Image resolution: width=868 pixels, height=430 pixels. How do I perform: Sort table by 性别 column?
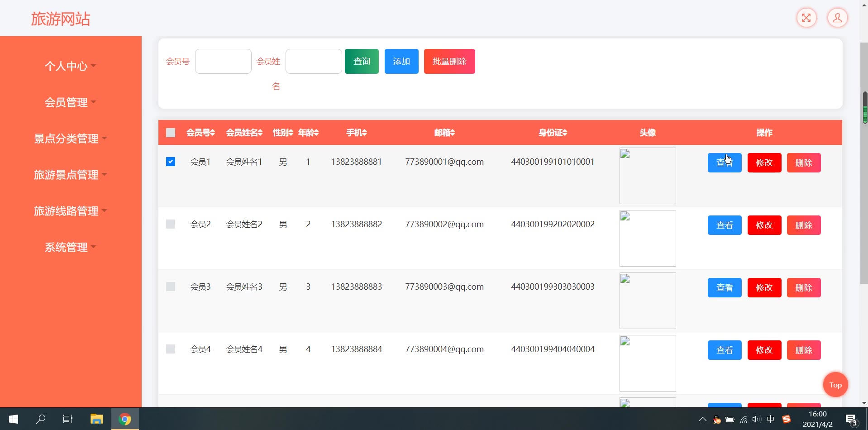tap(283, 133)
